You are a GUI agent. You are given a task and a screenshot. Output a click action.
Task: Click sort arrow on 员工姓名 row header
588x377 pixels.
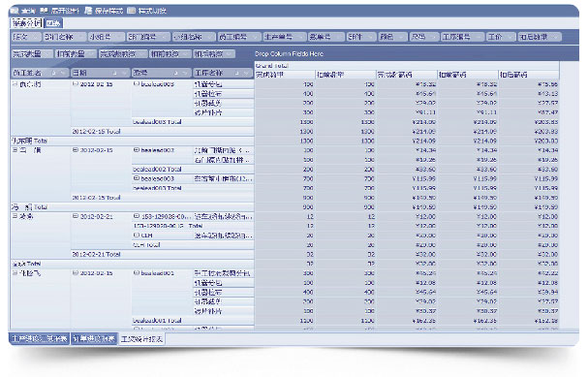pos(54,73)
